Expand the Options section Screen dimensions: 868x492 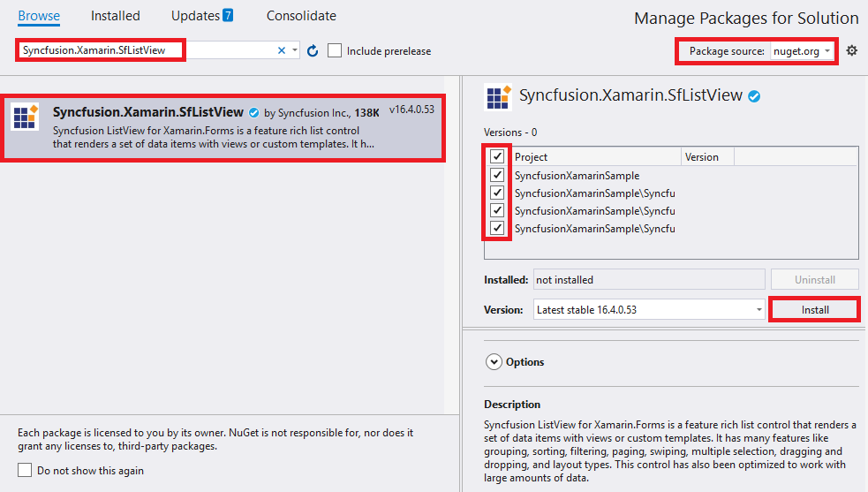click(494, 362)
